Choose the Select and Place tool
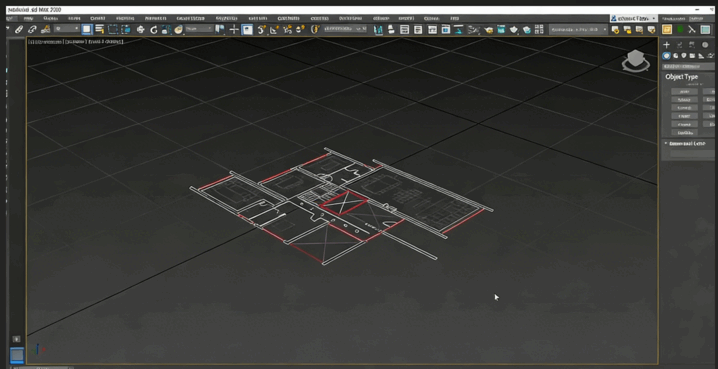 tap(179, 30)
